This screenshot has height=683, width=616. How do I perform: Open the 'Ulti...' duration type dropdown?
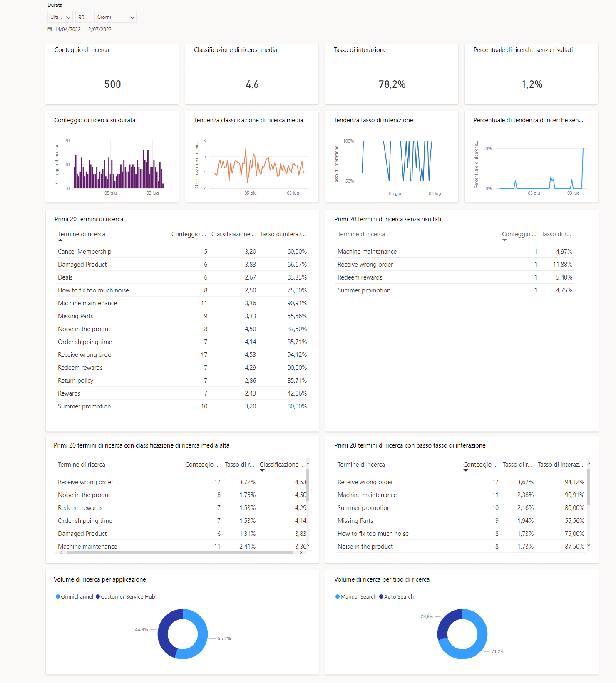click(60, 17)
